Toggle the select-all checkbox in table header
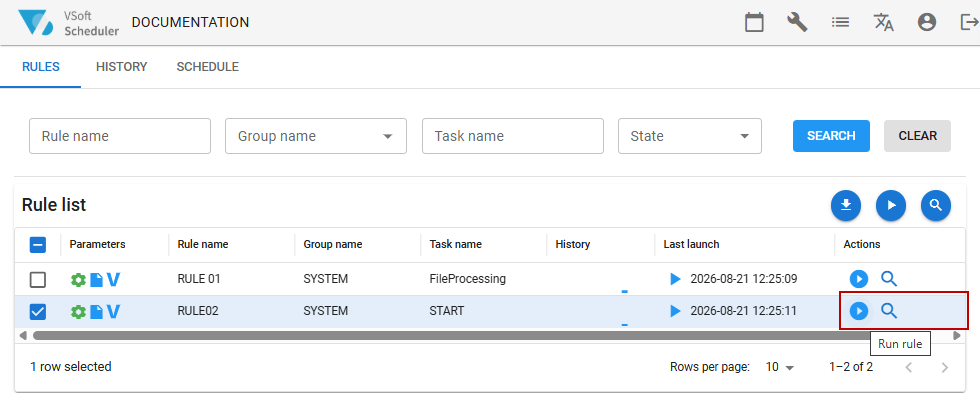The image size is (980, 393). point(38,245)
